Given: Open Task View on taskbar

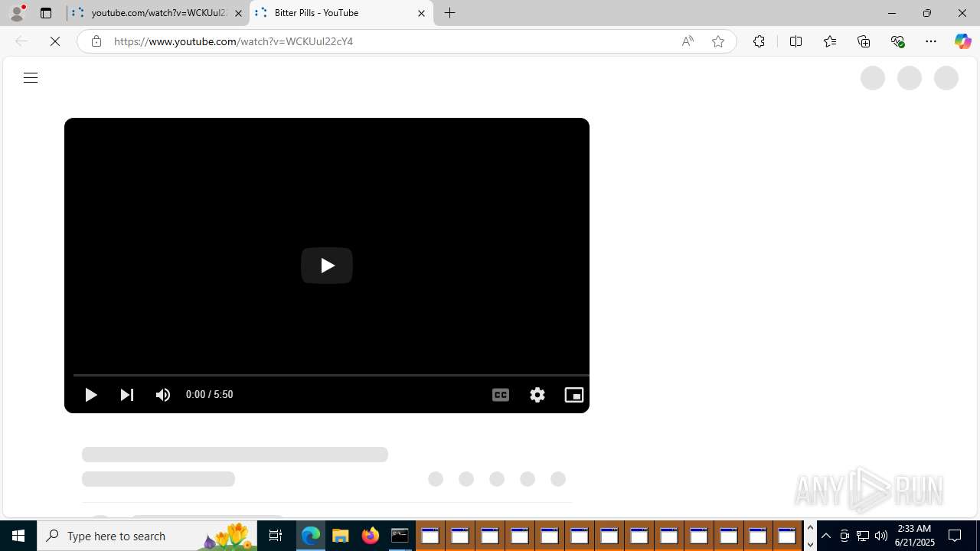Looking at the screenshot, I should click(276, 536).
